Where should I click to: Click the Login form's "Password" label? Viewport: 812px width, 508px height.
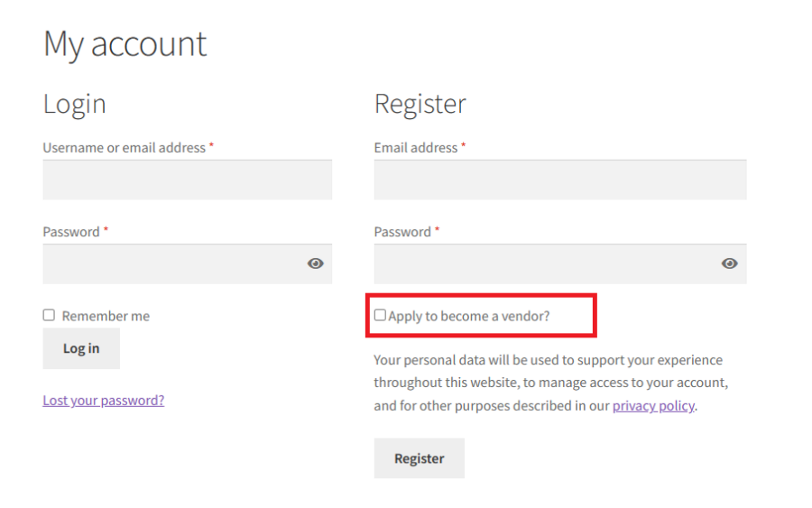click(x=70, y=232)
